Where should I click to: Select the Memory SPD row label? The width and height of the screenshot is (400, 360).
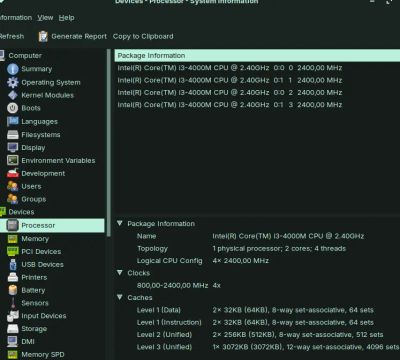pyautogui.click(x=43, y=354)
